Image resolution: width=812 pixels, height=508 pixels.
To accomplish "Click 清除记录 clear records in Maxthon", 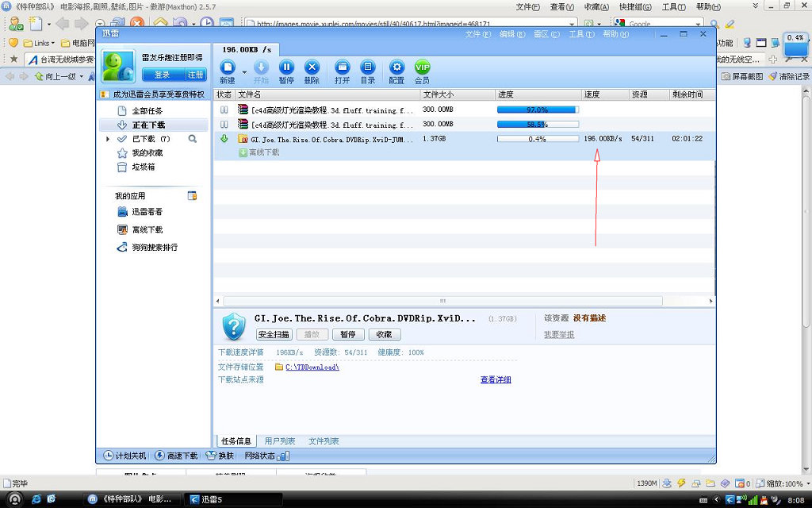I will [x=789, y=76].
